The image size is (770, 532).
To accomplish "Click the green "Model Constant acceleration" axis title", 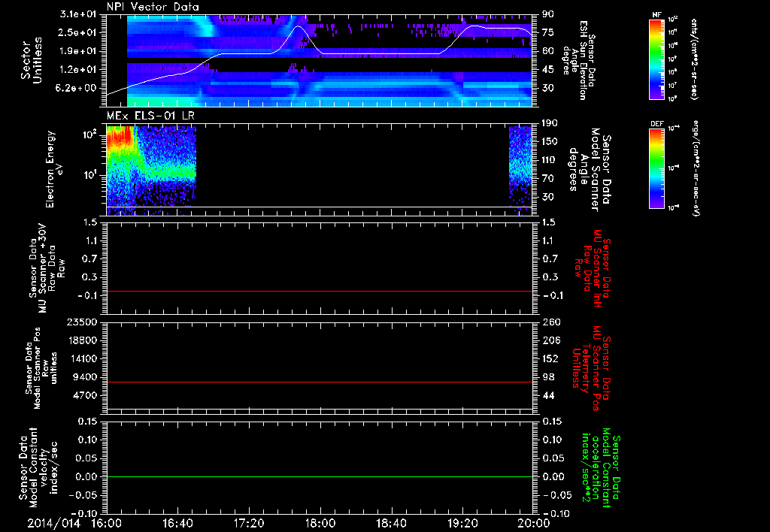I will coord(601,469).
